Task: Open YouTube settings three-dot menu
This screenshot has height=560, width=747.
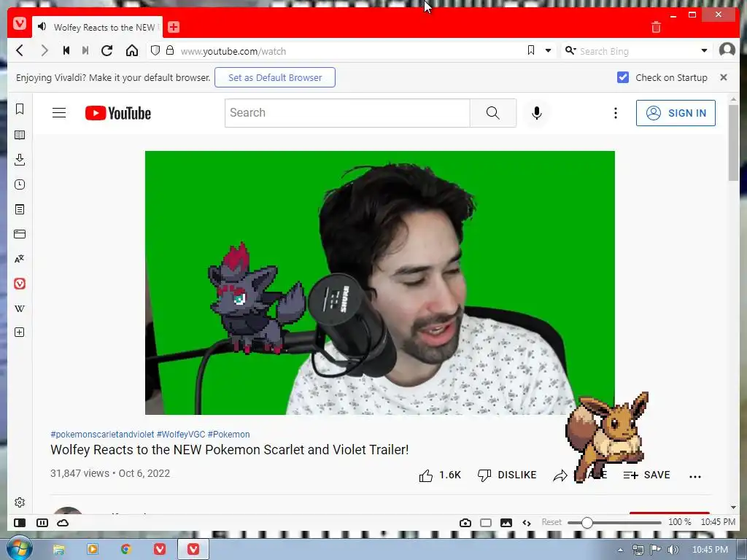Action: [616, 113]
